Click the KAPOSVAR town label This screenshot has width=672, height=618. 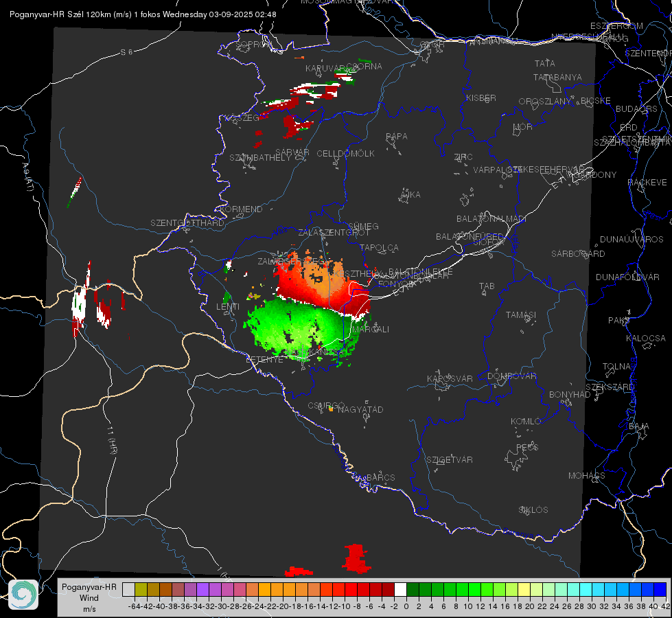(x=450, y=378)
